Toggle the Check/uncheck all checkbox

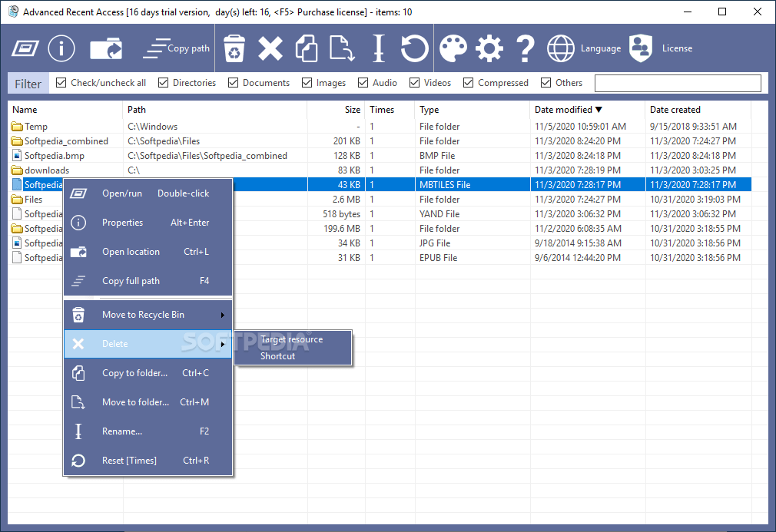(x=61, y=83)
